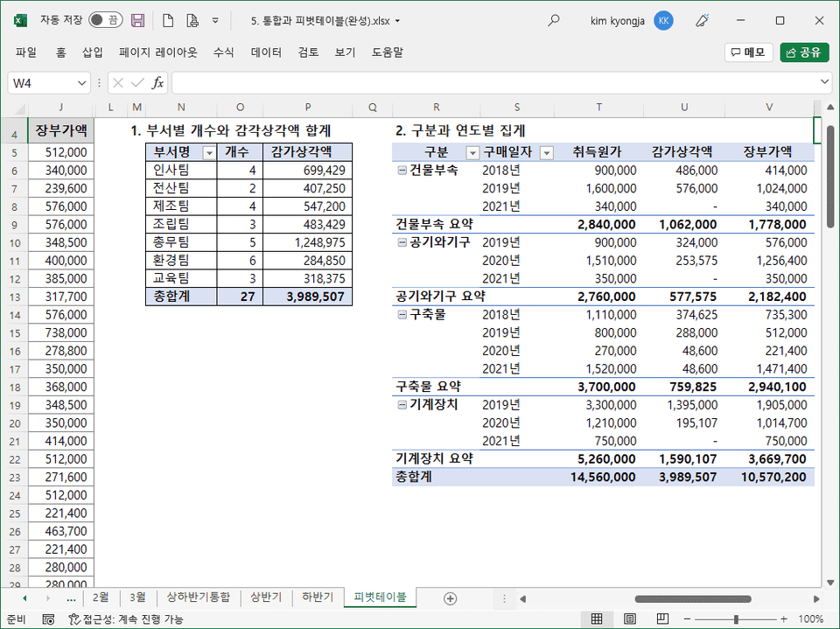The width and height of the screenshot is (840, 629).
Task: Open the 수식 ribbon tab
Action: 223,52
